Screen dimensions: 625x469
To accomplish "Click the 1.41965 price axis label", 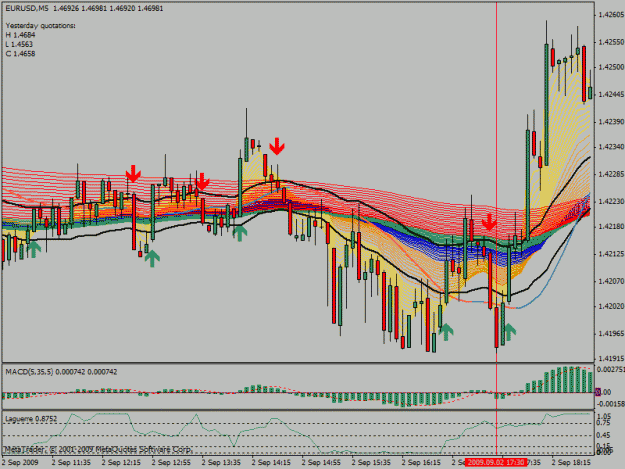I will point(611,334).
